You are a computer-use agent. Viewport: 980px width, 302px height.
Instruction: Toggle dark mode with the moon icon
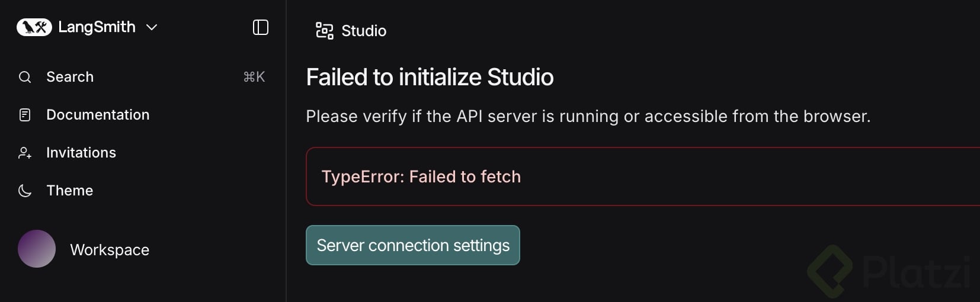[25, 191]
